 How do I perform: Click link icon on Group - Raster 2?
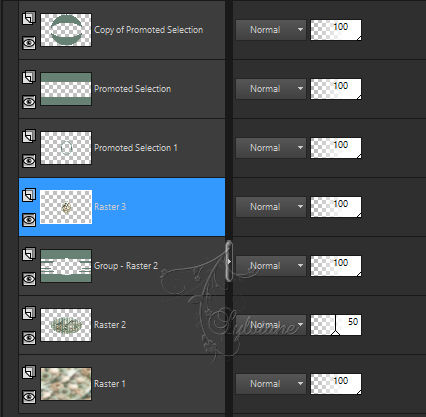tap(29, 254)
